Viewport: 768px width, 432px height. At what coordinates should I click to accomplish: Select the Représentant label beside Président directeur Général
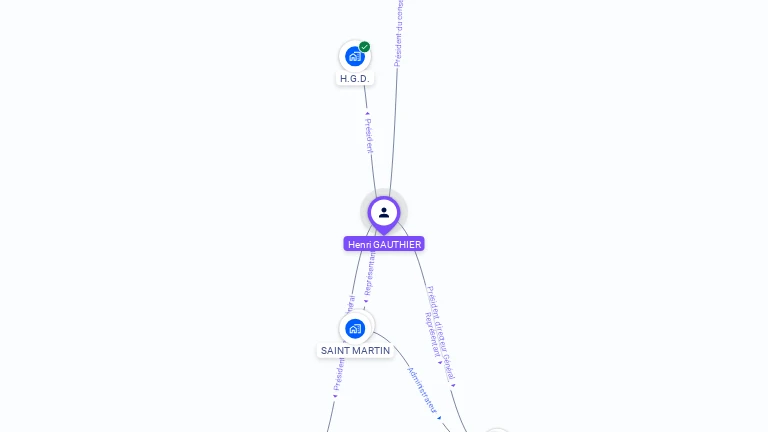[x=432, y=335]
